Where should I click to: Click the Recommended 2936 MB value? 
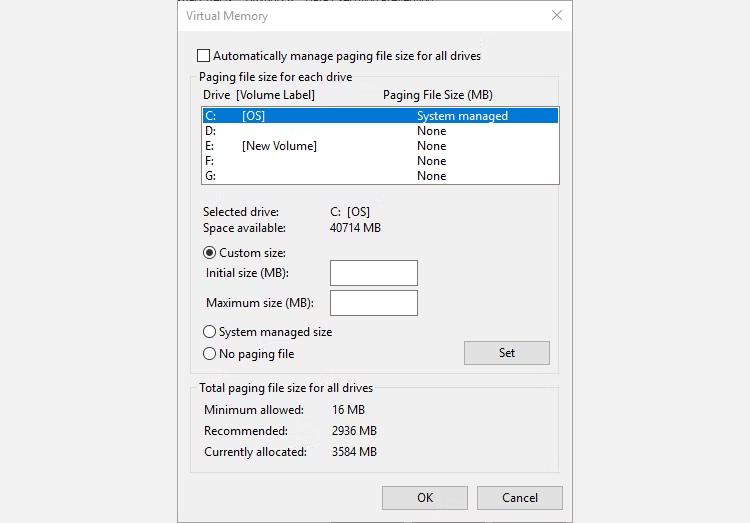[x=354, y=431]
